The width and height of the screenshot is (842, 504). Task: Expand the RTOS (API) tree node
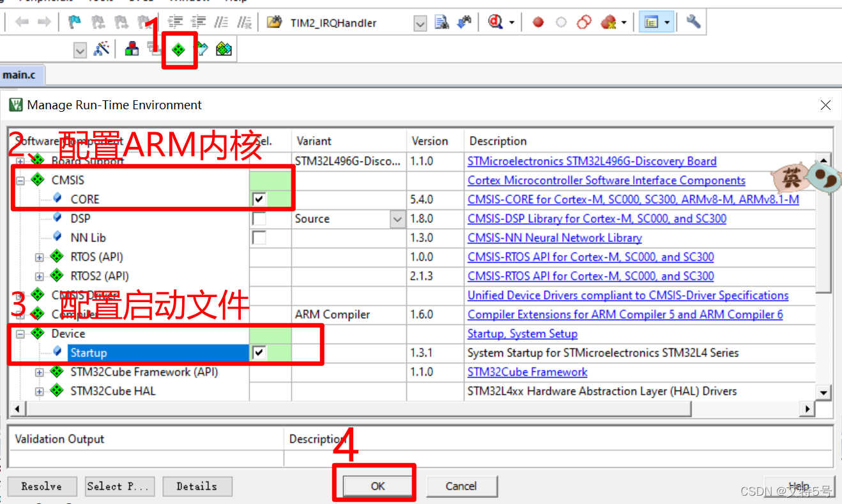click(40, 257)
